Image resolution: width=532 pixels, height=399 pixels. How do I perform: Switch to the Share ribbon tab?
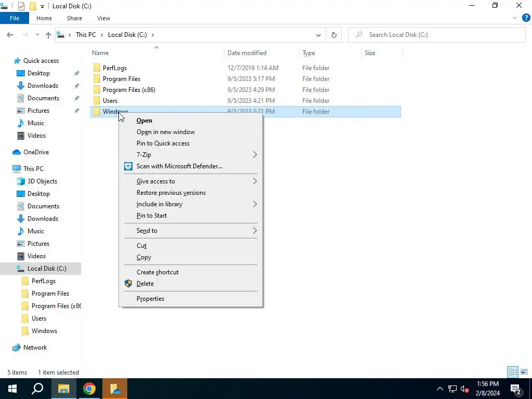coord(74,18)
